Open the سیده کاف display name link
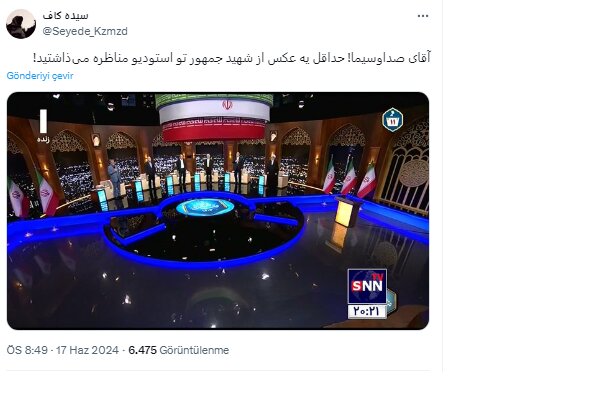Screen dimensions: 600x400 (x=65, y=16)
